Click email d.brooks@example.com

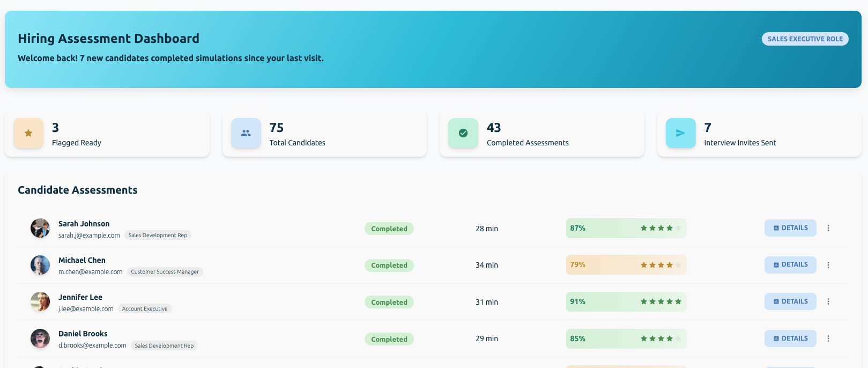click(x=92, y=345)
